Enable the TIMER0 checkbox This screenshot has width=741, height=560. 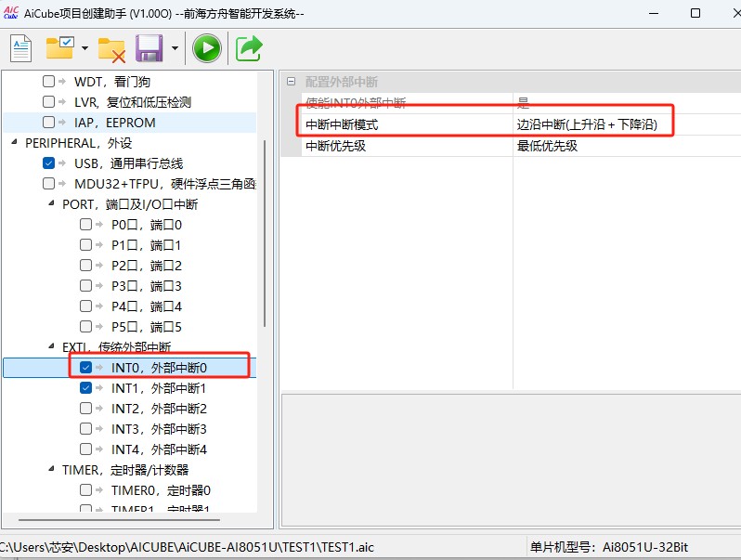[85, 489]
